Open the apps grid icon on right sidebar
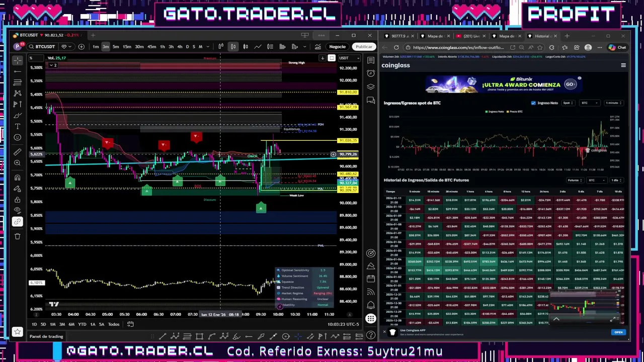Viewport: 644px width, 362px height. pyautogui.click(x=371, y=318)
